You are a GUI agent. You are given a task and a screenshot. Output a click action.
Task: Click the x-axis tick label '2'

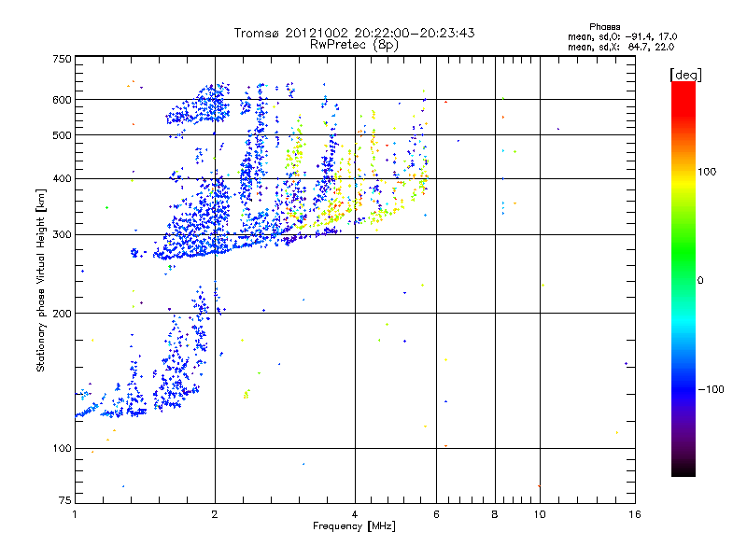click(x=215, y=514)
